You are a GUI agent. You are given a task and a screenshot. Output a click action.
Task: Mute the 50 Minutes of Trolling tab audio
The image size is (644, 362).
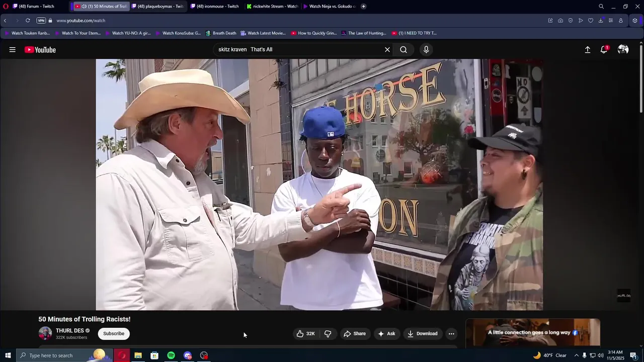tap(84, 7)
